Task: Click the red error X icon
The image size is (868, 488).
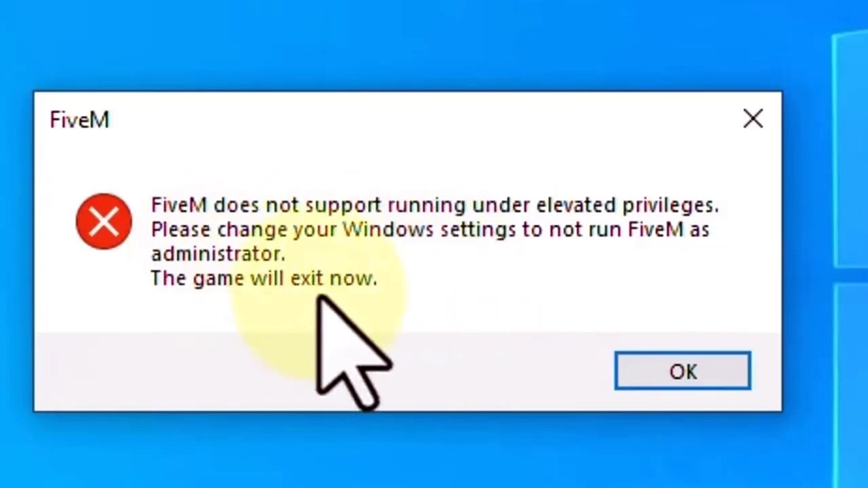Action: (x=104, y=221)
